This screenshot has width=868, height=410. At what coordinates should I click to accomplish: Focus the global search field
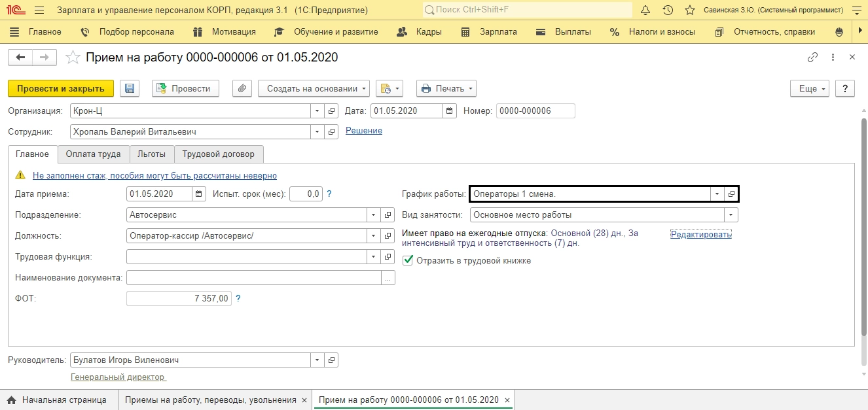point(528,10)
